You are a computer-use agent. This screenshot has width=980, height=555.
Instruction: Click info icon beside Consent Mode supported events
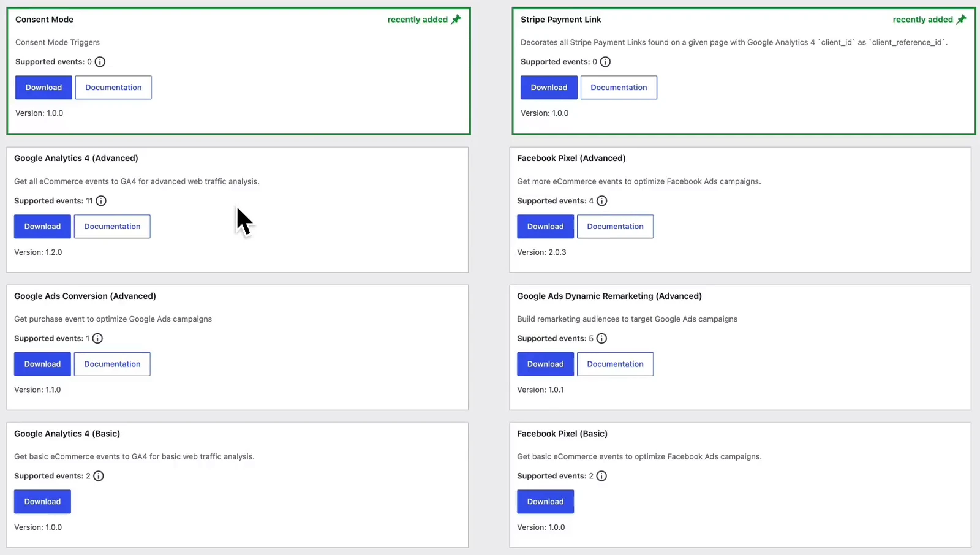(x=100, y=62)
